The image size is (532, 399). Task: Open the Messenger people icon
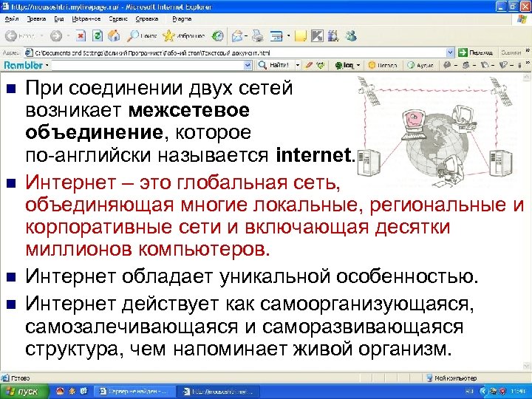351,35
